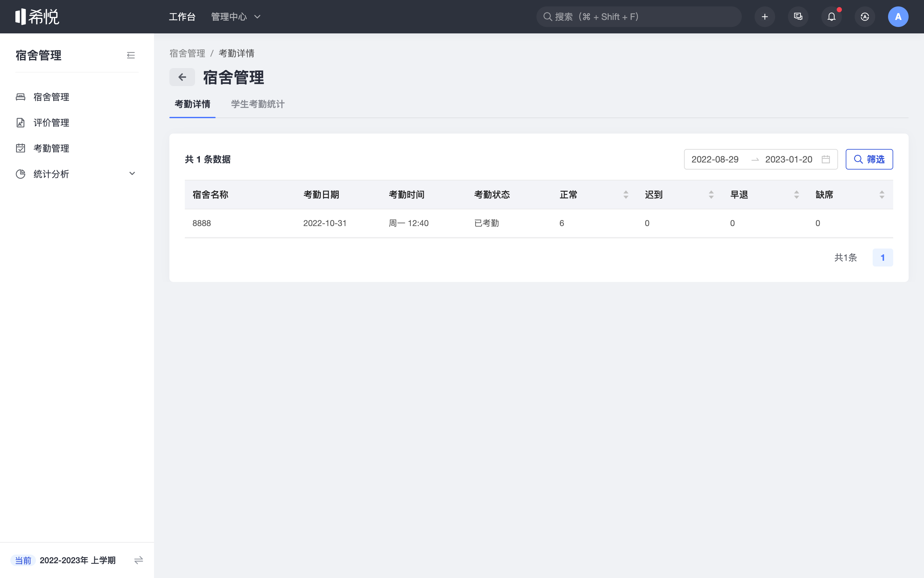This screenshot has width=924, height=578.
Task: Click the 考勤时间 column header
Action: coord(406,195)
